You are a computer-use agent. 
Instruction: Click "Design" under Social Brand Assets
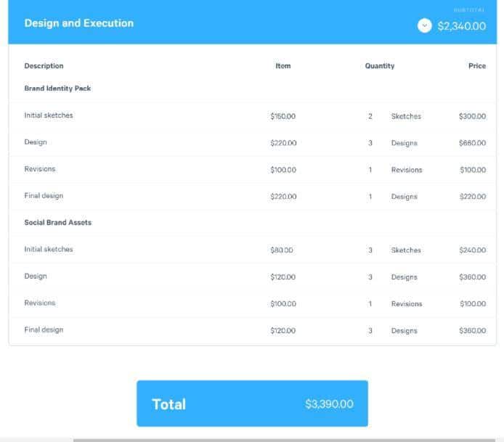click(x=36, y=277)
